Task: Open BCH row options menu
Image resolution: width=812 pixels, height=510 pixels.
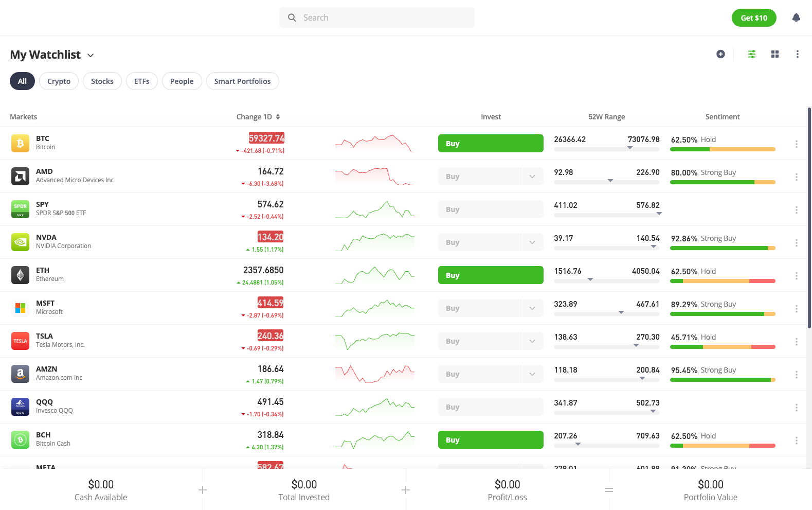Action: 796,441
